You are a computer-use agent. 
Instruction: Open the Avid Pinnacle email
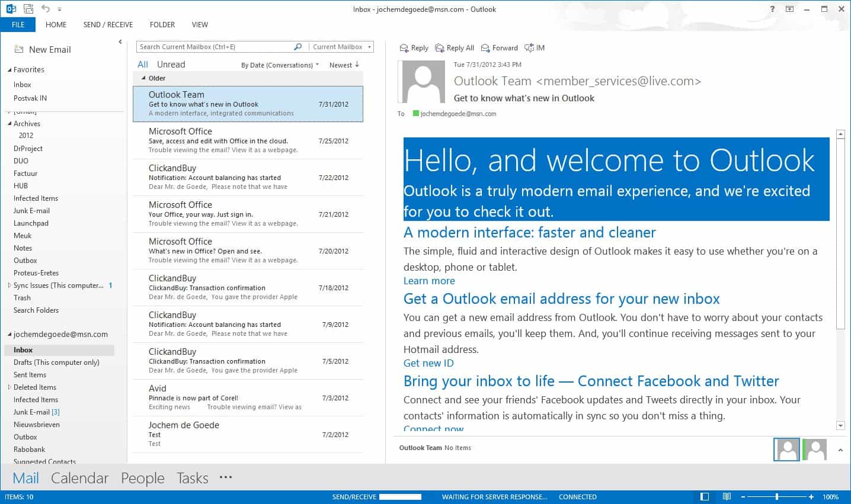click(248, 397)
